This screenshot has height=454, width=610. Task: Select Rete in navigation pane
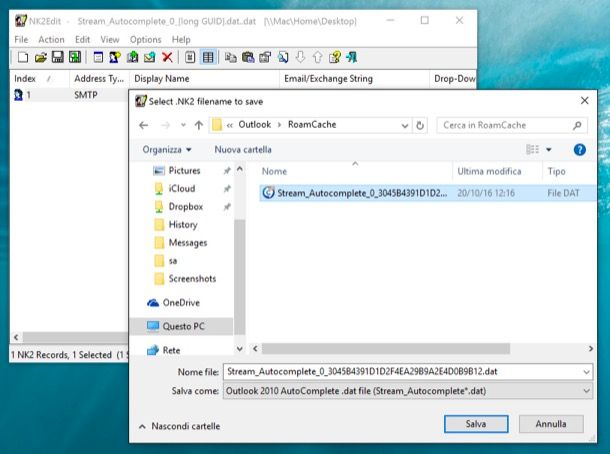tap(171, 350)
